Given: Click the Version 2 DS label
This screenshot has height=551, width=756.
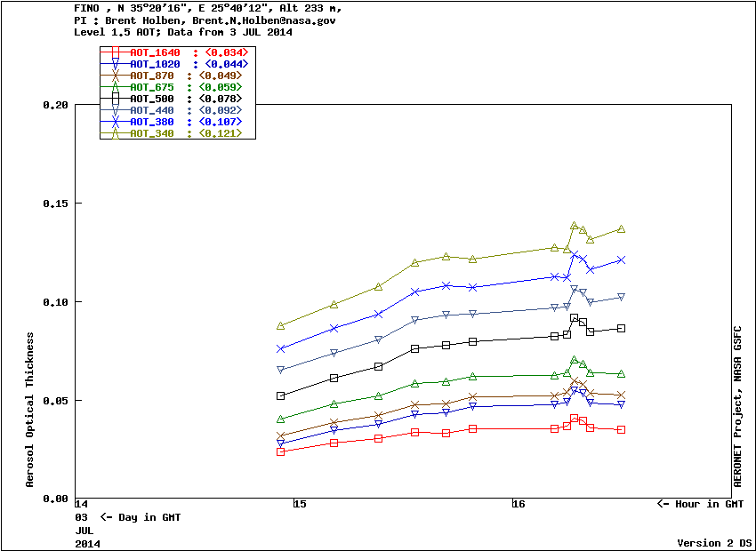Looking at the screenshot, I should pos(715,543).
